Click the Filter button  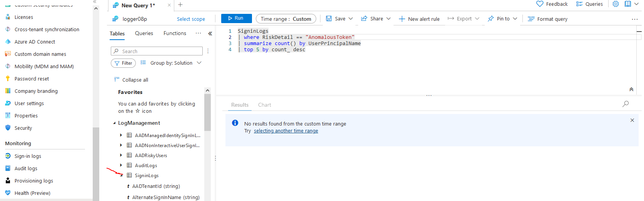123,63
